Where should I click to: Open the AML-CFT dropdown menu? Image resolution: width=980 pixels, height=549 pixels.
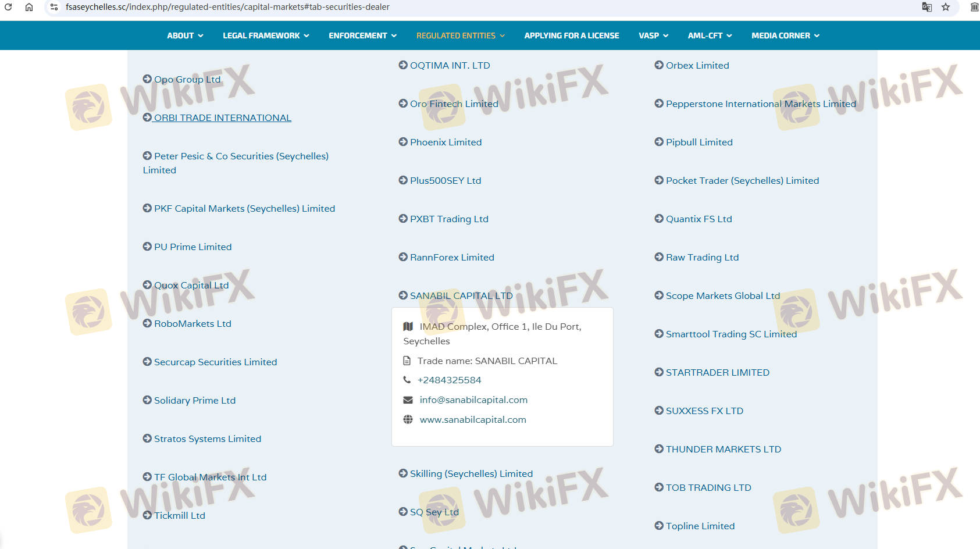click(x=710, y=35)
